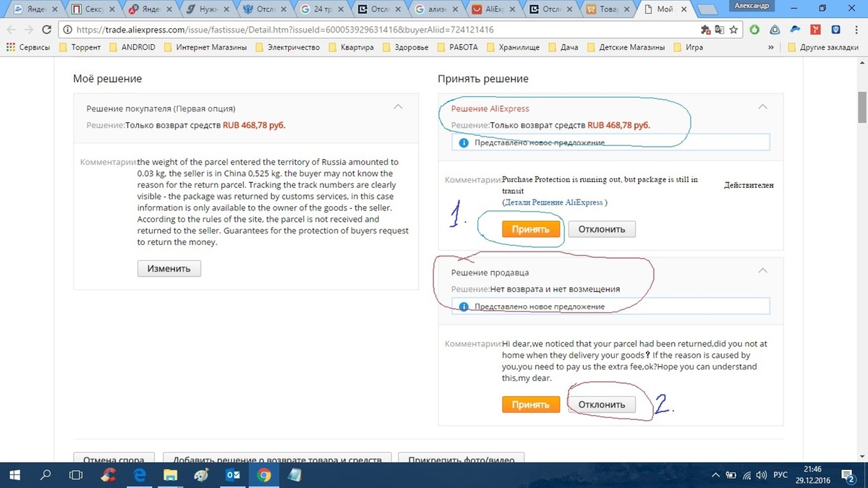
Task: Collapse the Решение AliExpress panel chevron
Action: tap(762, 107)
